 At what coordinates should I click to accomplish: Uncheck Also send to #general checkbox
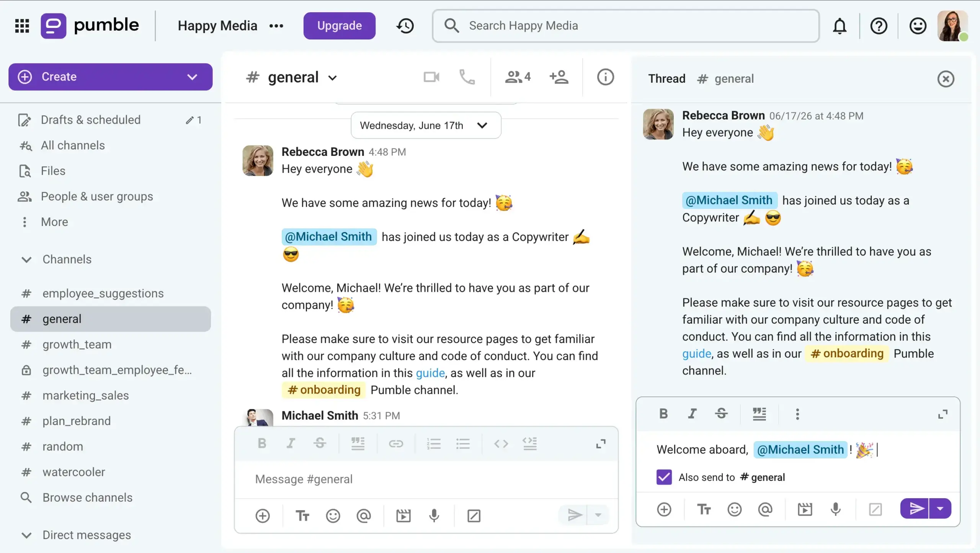point(664,477)
